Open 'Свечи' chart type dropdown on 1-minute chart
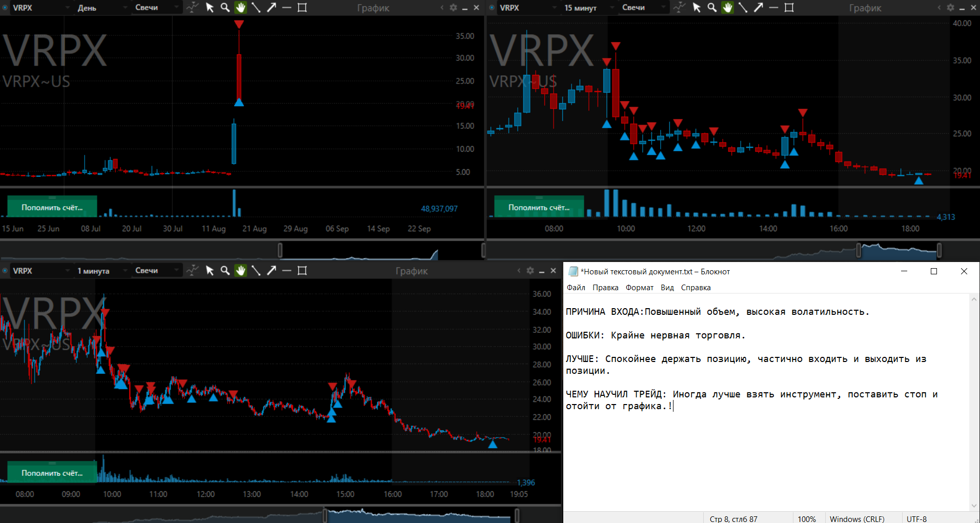Viewport: 980px width, 523px height. (x=157, y=271)
